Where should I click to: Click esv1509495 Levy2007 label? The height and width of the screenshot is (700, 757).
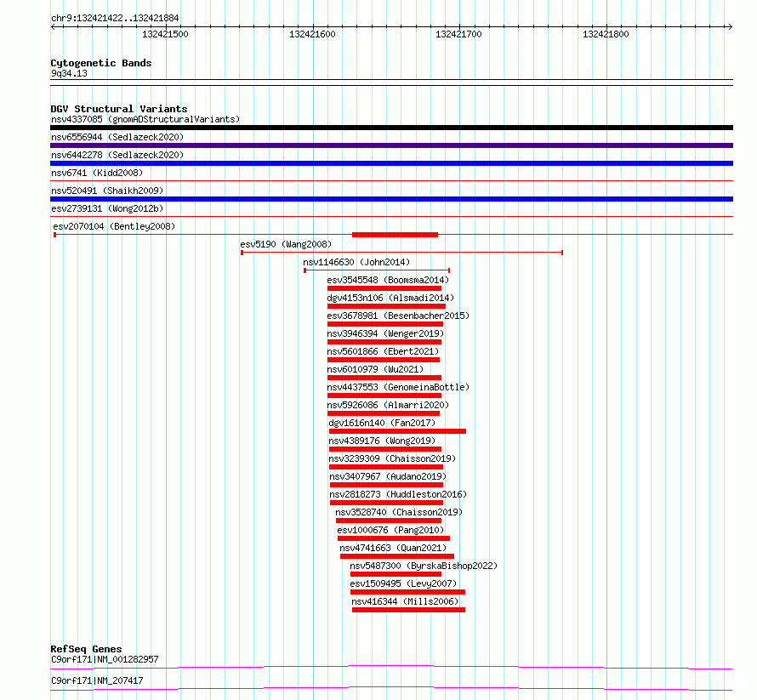click(x=403, y=583)
